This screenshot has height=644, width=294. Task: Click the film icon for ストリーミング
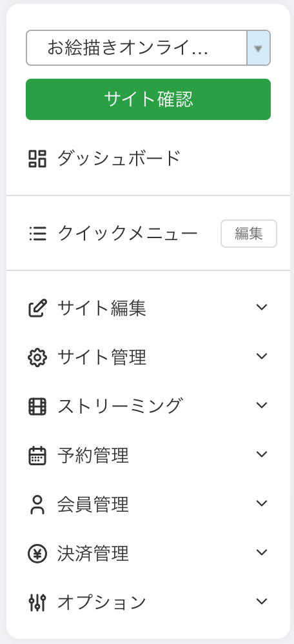click(37, 406)
